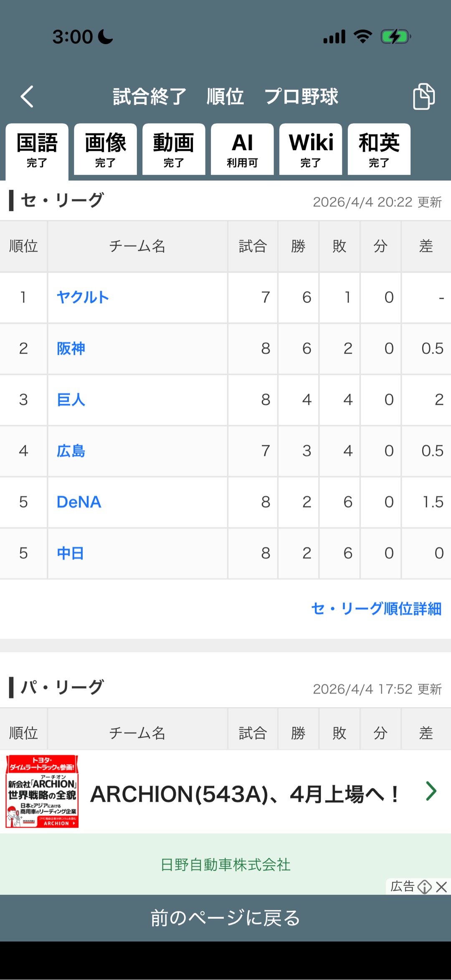Tap the back arrow icon

coord(27,96)
